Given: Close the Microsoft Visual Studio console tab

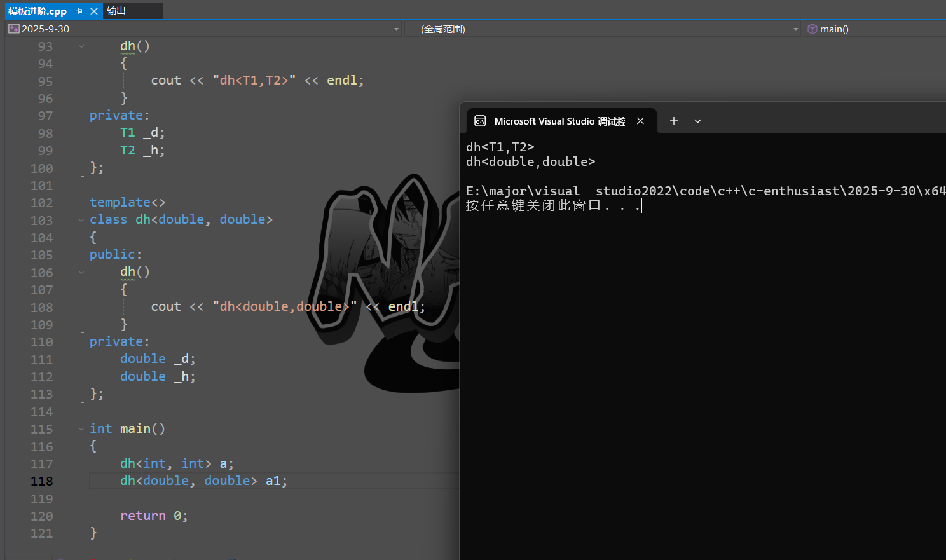Looking at the screenshot, I should [x=641, y=121].
